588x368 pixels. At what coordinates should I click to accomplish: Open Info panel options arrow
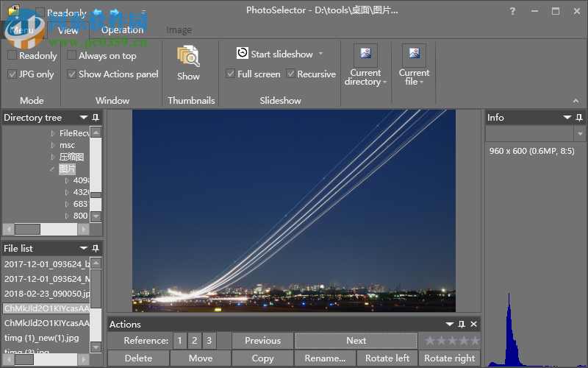567,118
